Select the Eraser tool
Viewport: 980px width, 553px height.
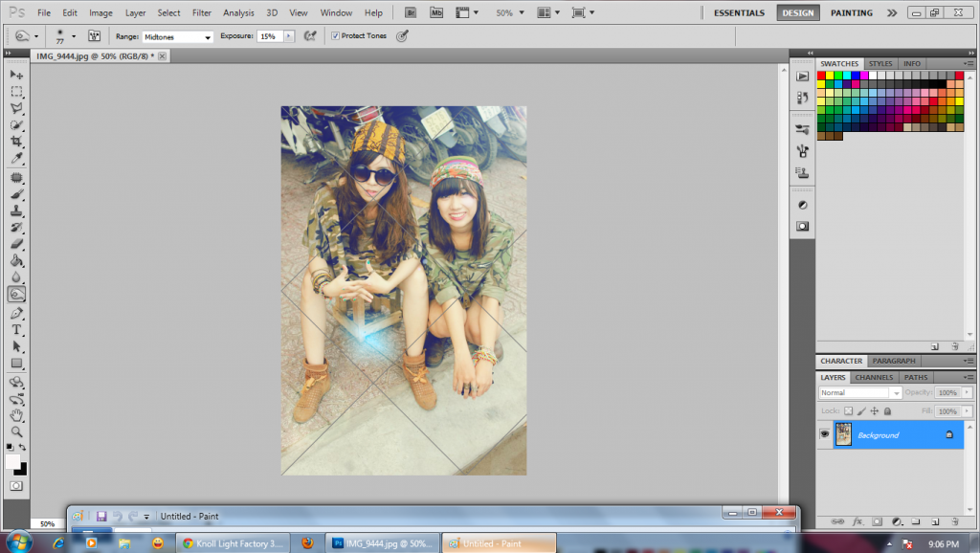tap(16, 244)
